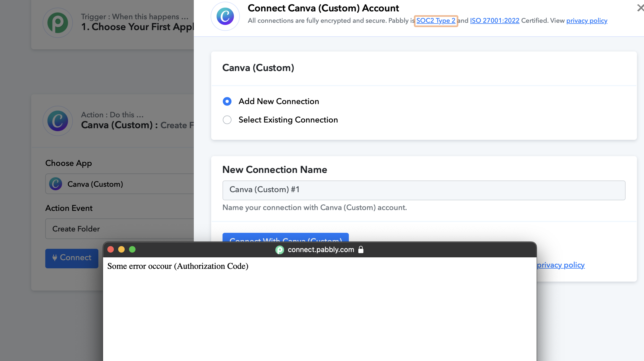Maximize the connect.pabbly.com popup window

(x=132, y=249)
